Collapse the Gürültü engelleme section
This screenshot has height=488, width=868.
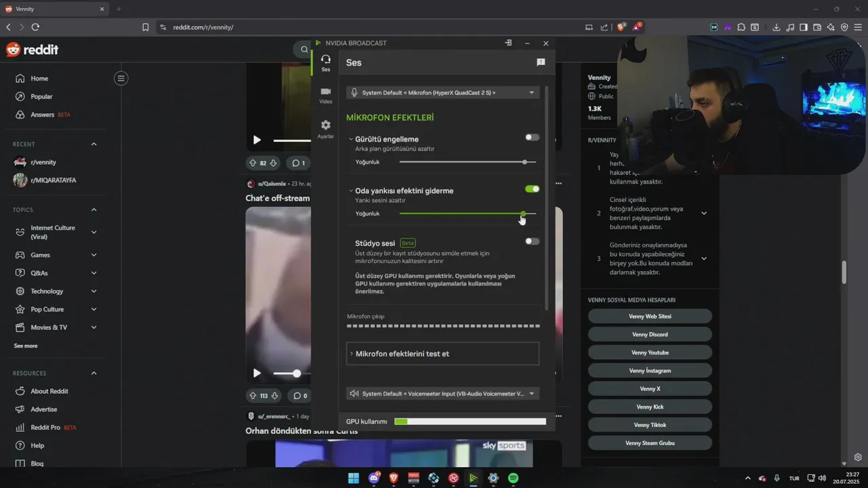click(351, 139)
